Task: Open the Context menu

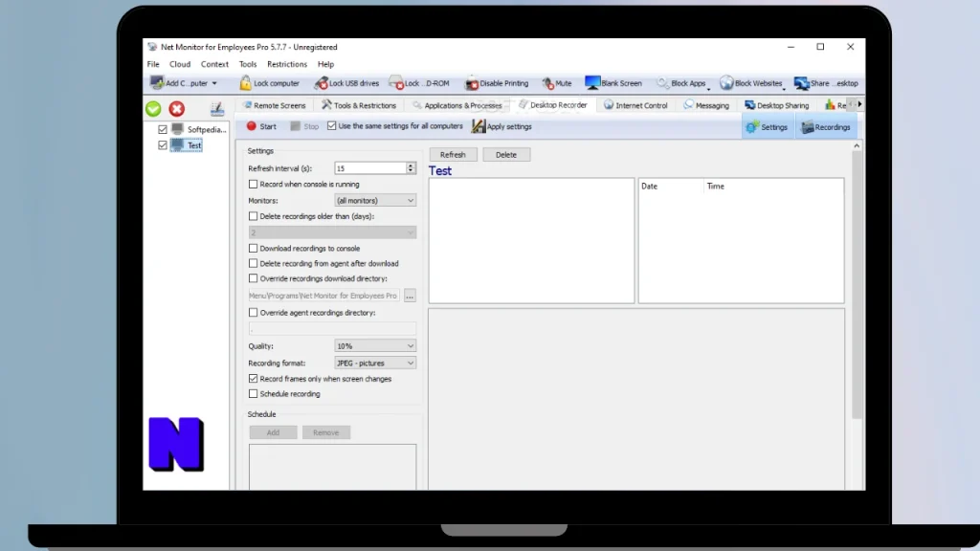Action: 214,64
